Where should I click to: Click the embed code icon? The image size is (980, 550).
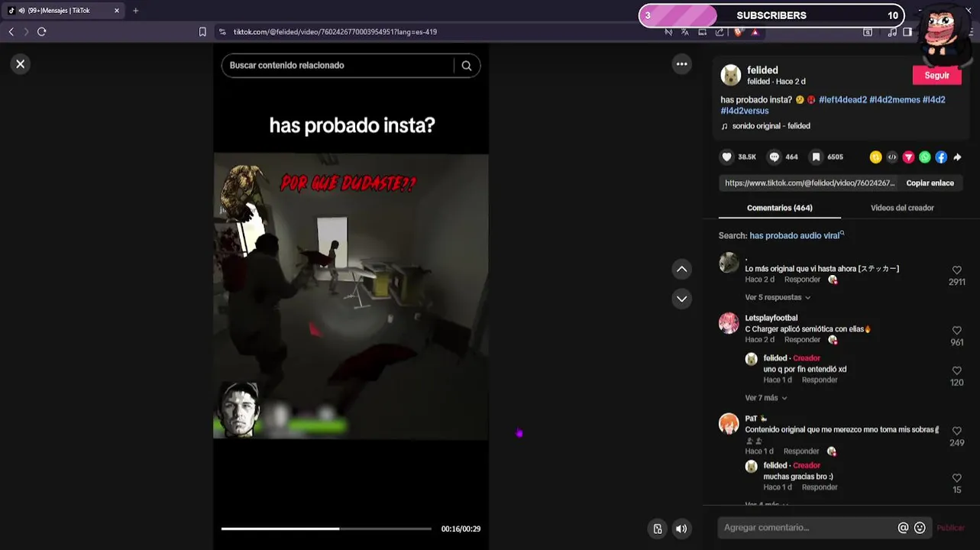tap(892, 157)
